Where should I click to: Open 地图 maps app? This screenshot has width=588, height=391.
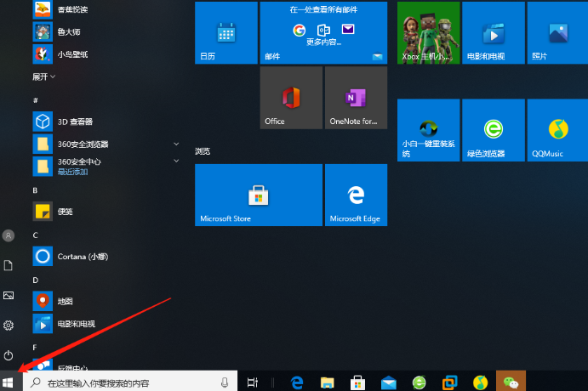106,302
